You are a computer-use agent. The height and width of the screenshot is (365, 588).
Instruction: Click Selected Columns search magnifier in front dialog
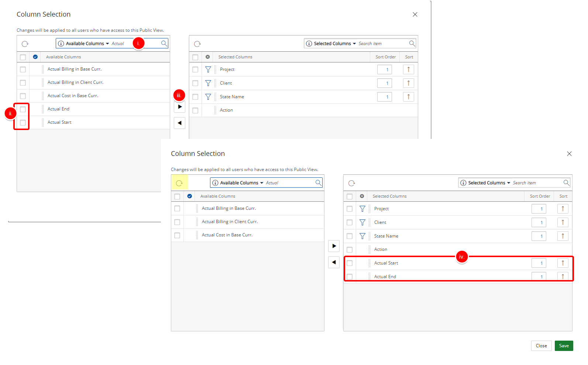point(566,183)
